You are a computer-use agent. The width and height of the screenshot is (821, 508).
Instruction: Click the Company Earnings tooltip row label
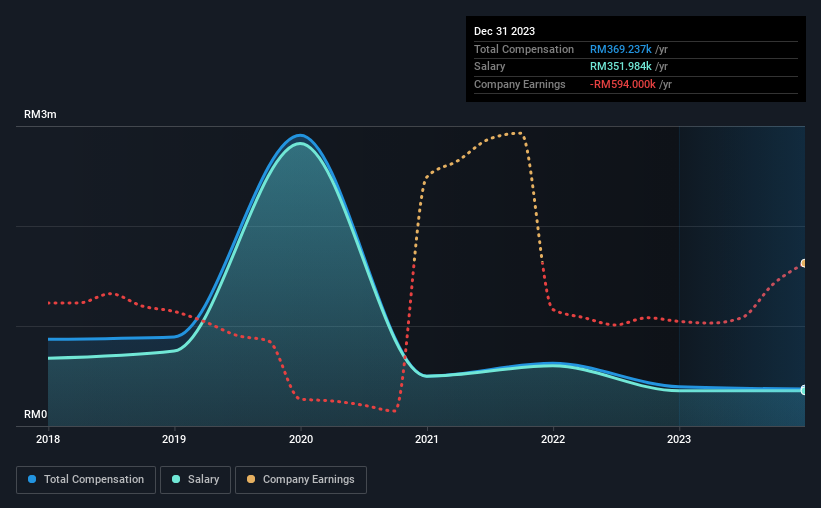coord(519,84)
